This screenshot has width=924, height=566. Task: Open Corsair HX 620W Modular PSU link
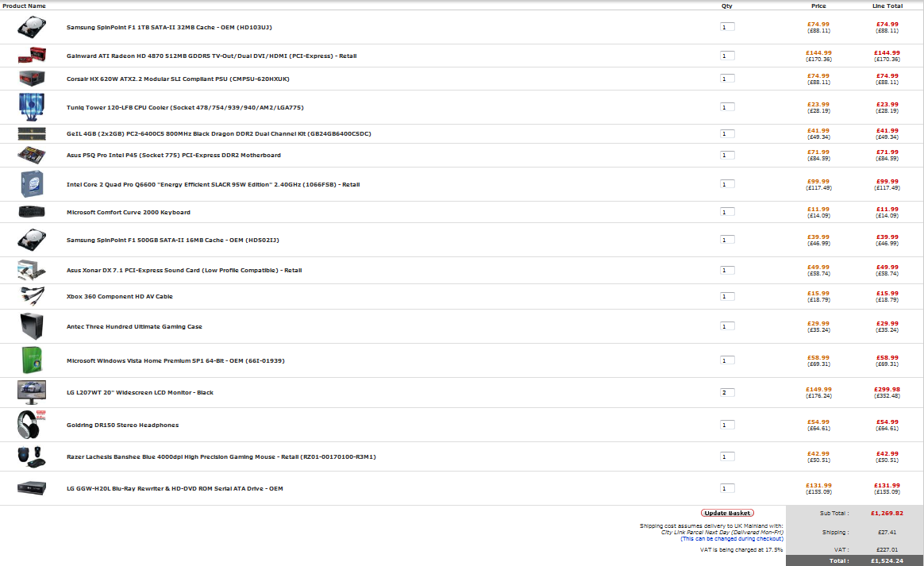pos(178,79)
